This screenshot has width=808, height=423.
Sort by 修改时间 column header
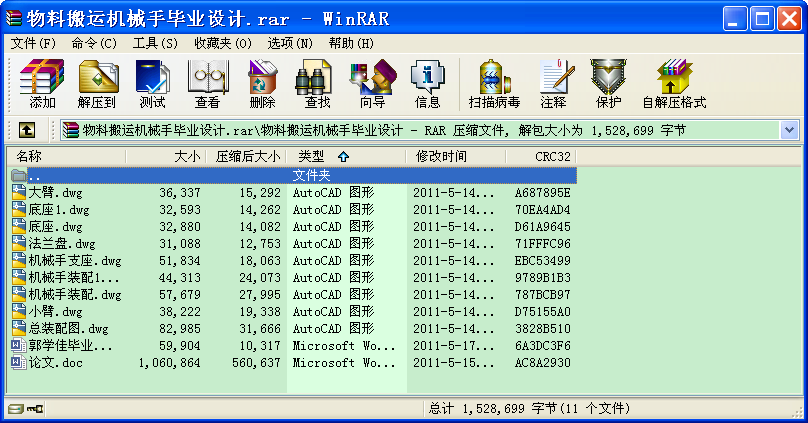tap(456, 156)
